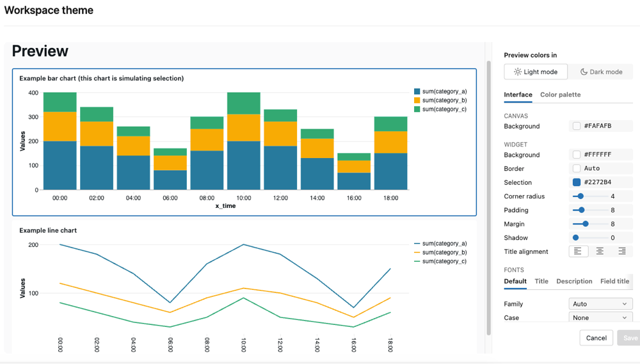Click line chart legend marker sum(category_b)
Screen dimensions: 640x364
pyautogui.click(x=417, y=253)
